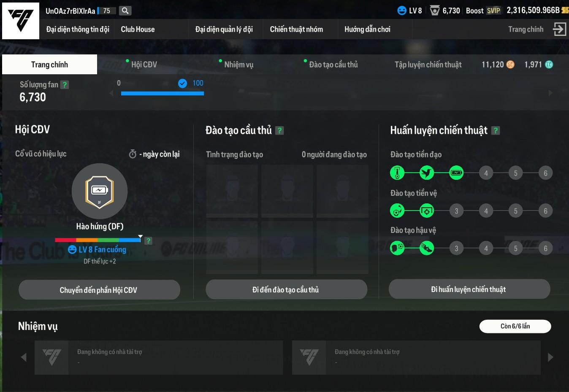Image resolution: width=569 pixels, height=392 pixels.
Task: Open the search magnifier next to username
Action: point(125,11)
